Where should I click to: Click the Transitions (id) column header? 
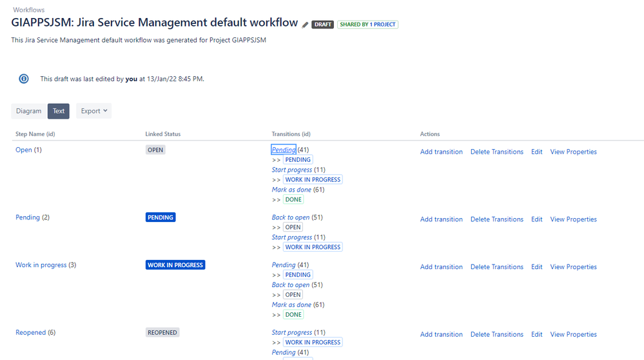tap(291, 134)
